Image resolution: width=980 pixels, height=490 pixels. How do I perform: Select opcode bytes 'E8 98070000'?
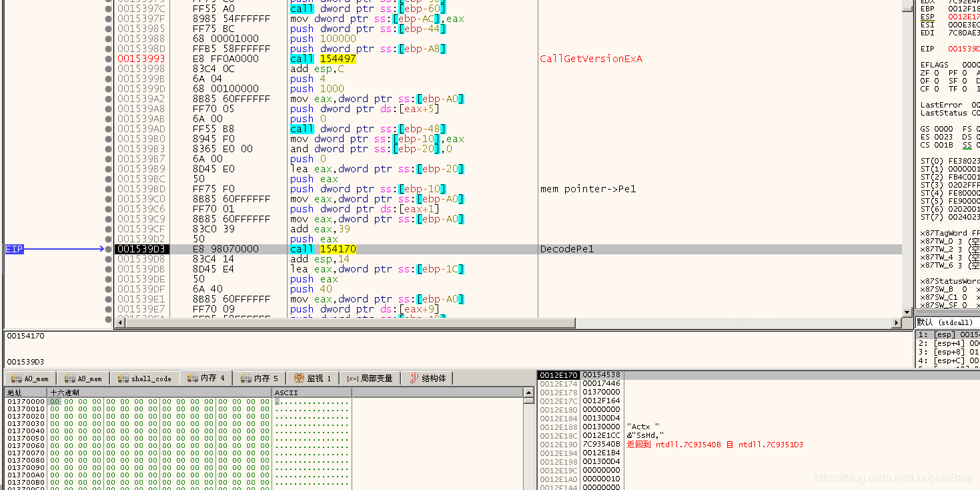pos(225,249)
